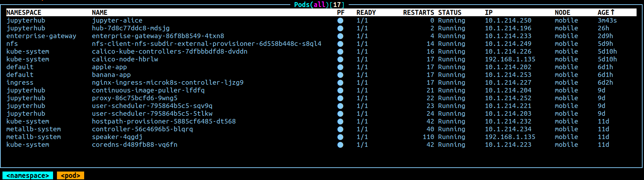Click the IP column header
Screen dimensions: 644x180
[x=489, y=12]
